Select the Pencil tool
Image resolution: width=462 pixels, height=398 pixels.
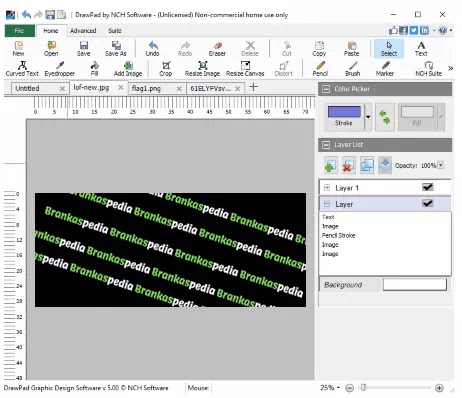pyautogui.click(x=320, y=69)
